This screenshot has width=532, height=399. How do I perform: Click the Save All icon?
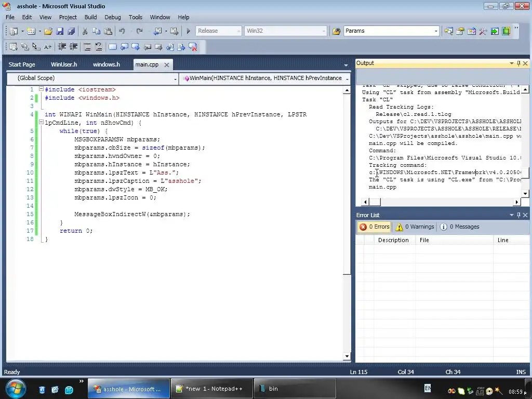[71, 31]
